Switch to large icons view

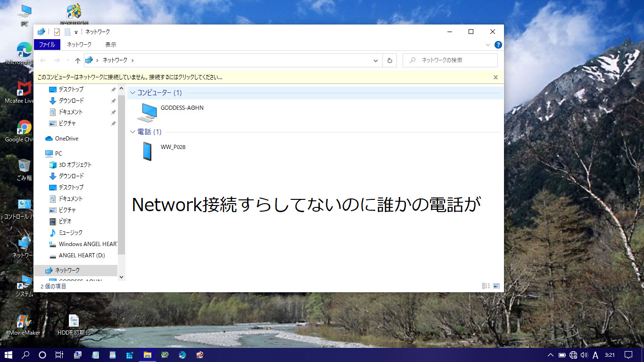496,286
